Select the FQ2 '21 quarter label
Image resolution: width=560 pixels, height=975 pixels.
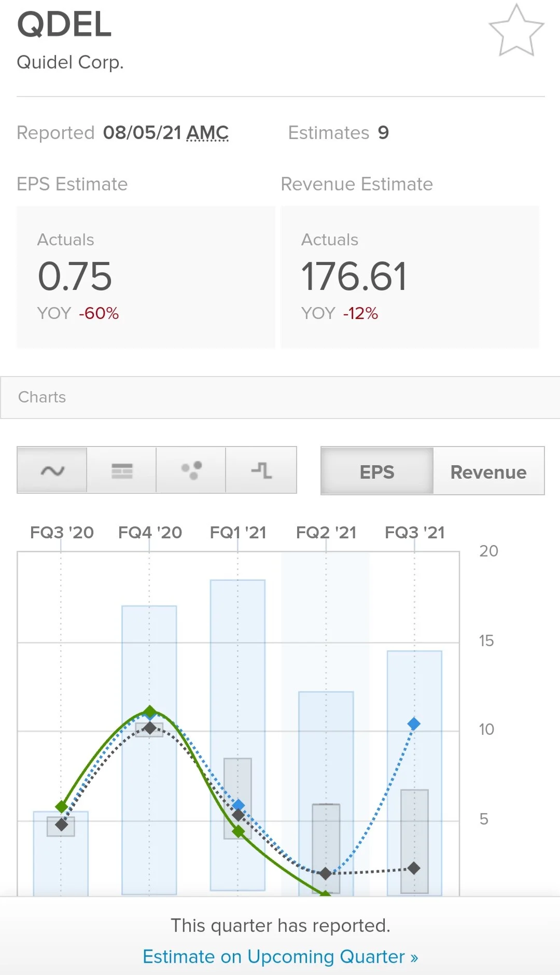point(326,533)
